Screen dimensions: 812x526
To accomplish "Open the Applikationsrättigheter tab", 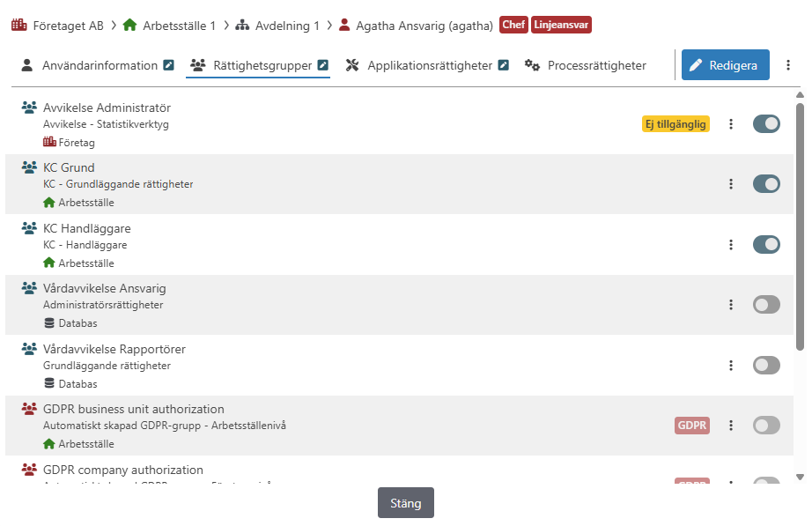I will click(427, 65).
